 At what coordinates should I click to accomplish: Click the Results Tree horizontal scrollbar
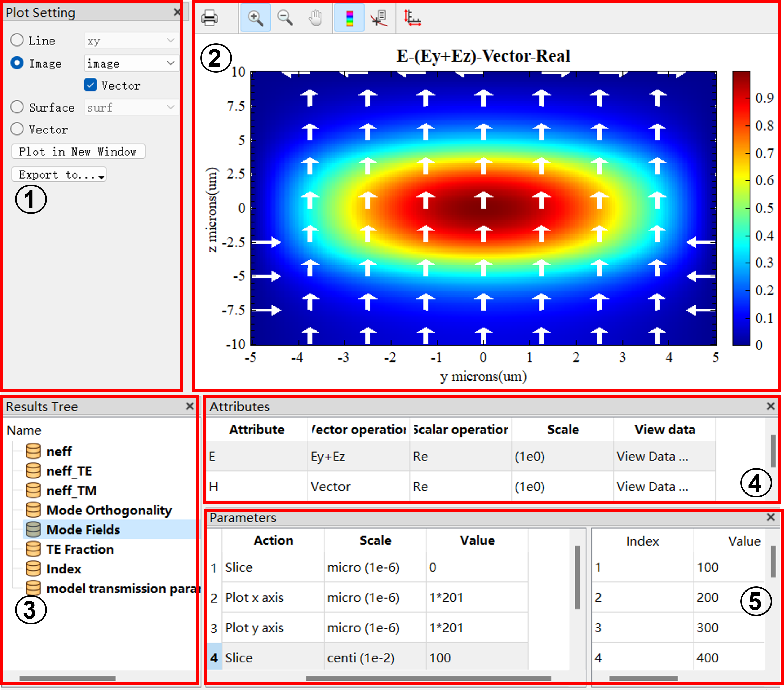coord(68,678)
